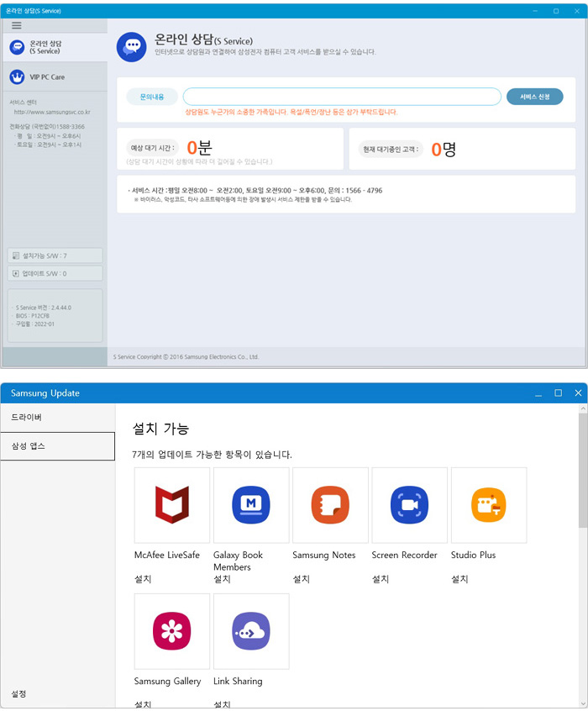Screen dimensions: 588x711
Task: Open the hamburger menu in S Service
Action: click(16, 25)
